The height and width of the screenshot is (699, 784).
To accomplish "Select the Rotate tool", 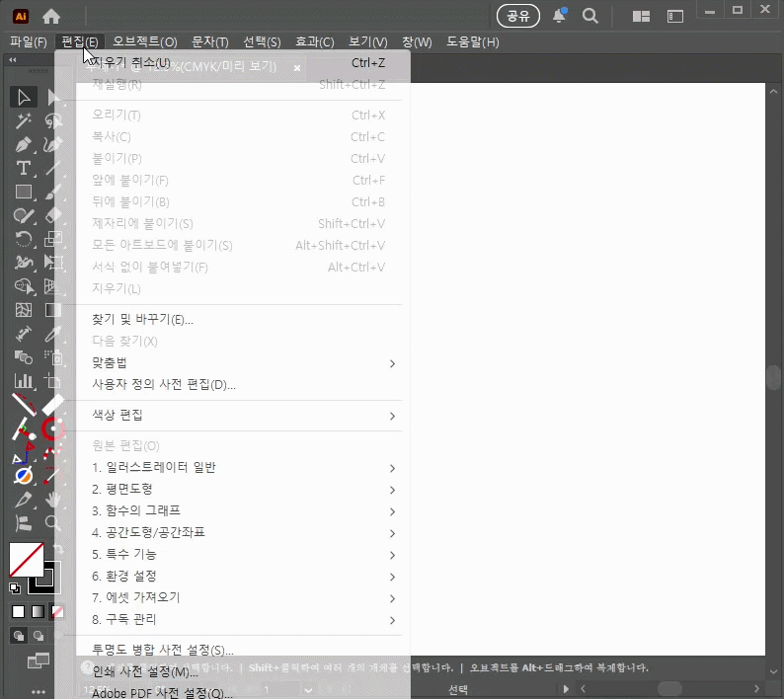I will pos(24,239).
